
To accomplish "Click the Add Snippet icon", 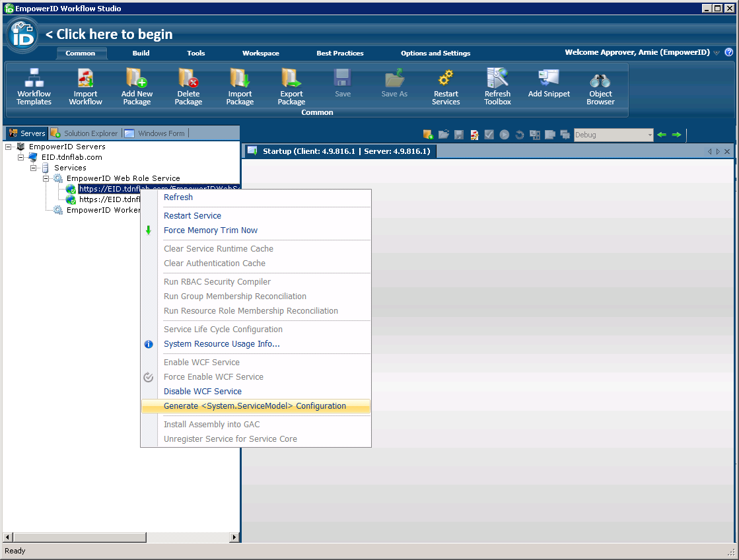I will (x=549, y=78).
